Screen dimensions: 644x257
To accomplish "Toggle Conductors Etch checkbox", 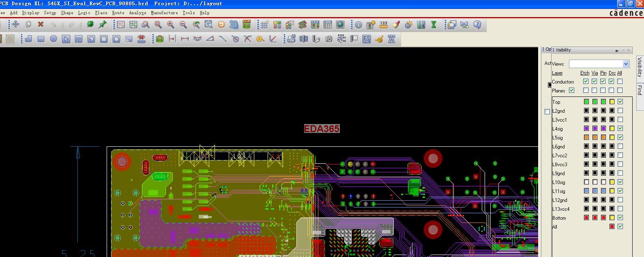I will point(586,81).
